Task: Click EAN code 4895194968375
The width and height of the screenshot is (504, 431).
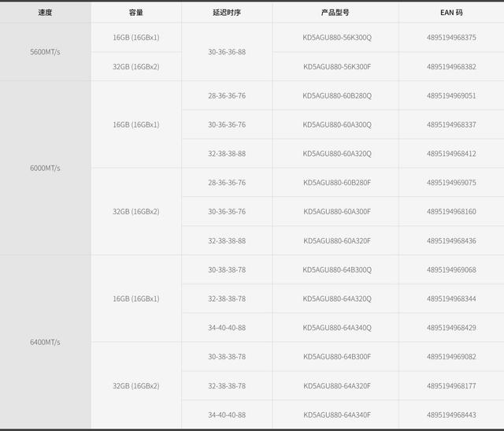Action: (x=451, y=37)
